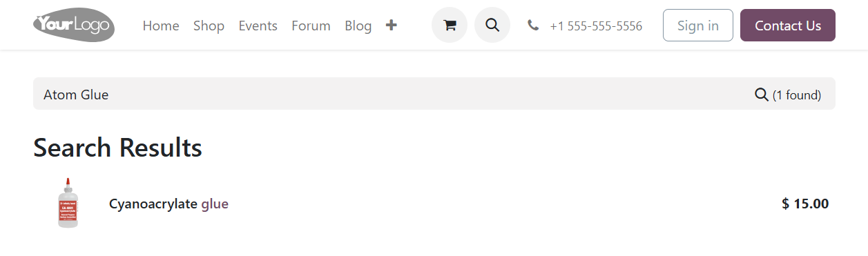
Task: Click the header search magnifier icon
Action: tap(492, 26)
